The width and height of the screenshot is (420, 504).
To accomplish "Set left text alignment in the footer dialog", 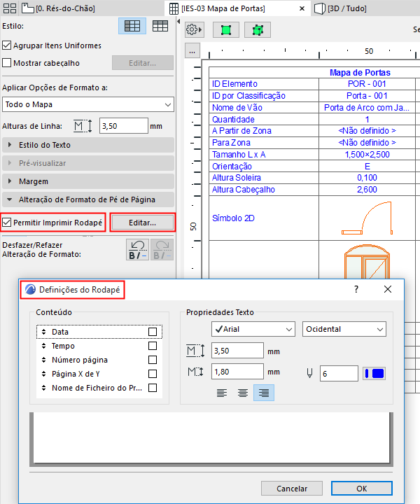I will (222, 393).
